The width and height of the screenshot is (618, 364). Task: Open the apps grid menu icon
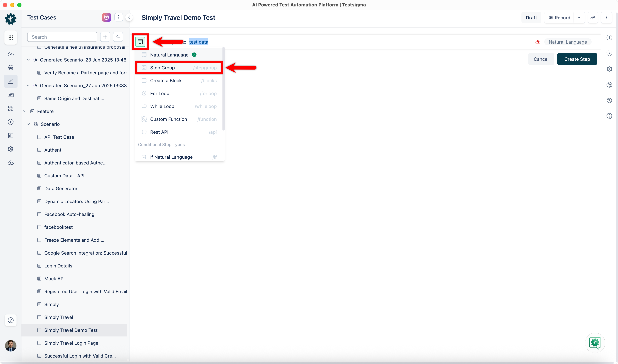(11, 37)
